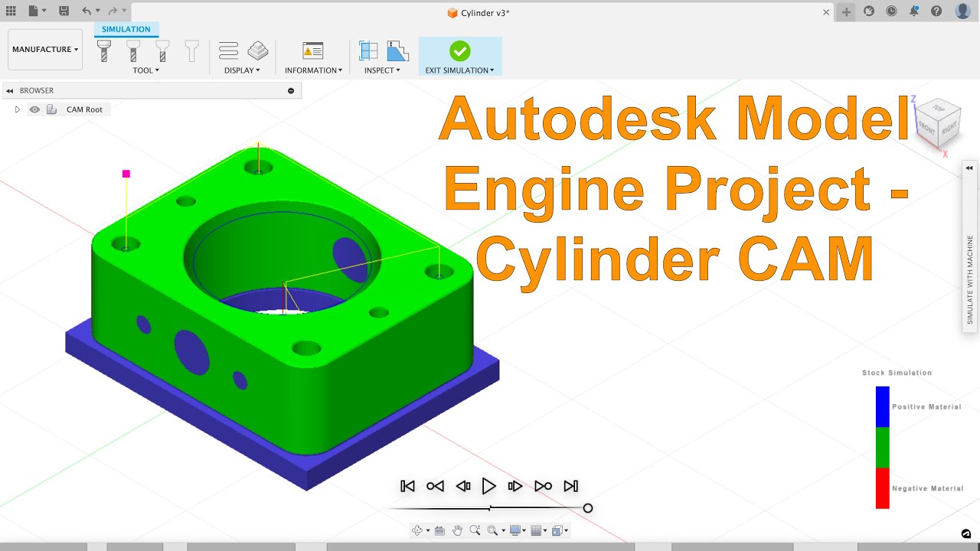Click the File document icon
The height and width of the screenshot is (551, 980).
pos(33,11)
